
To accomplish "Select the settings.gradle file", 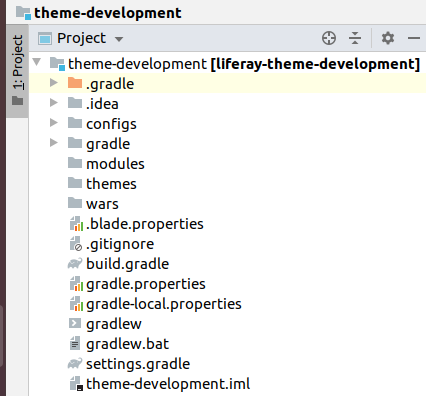I will tap(138, 364).
